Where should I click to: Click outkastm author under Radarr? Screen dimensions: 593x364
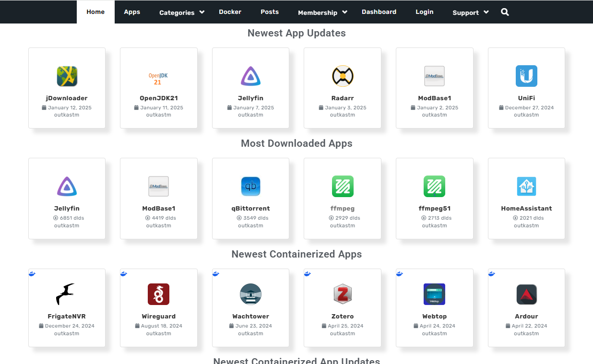pyautogui.click(x=343, y=115)
